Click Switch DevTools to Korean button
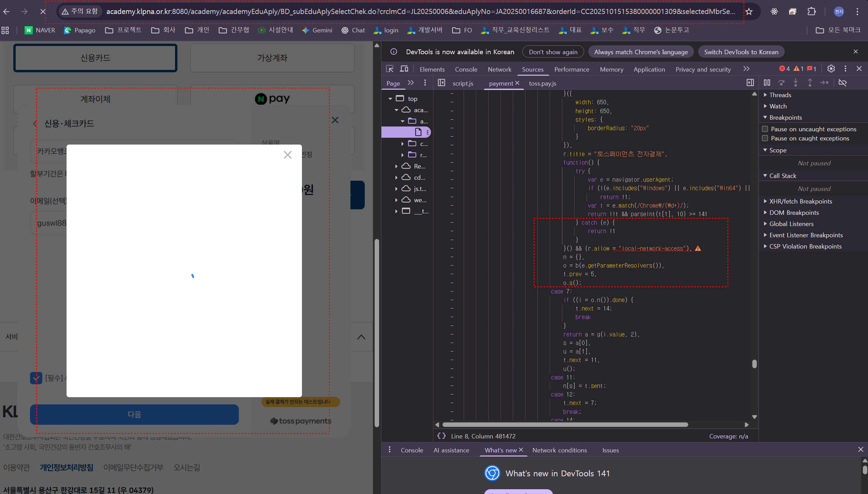 pyautogui.click(x=741, y=52)
